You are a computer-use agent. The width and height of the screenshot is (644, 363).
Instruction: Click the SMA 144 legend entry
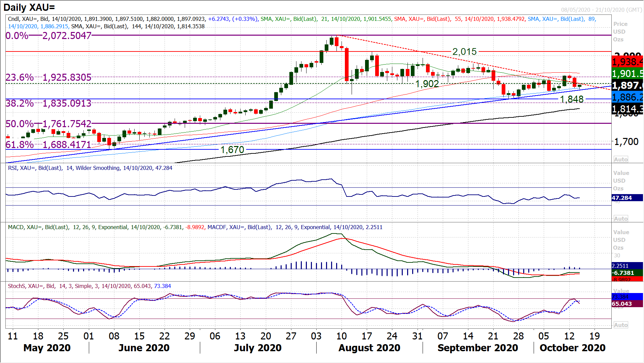[138, 26]
